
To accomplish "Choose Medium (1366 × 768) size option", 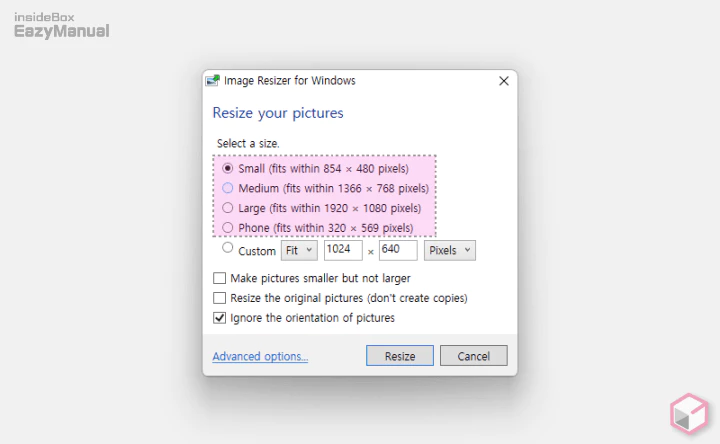I will point(228,188).
